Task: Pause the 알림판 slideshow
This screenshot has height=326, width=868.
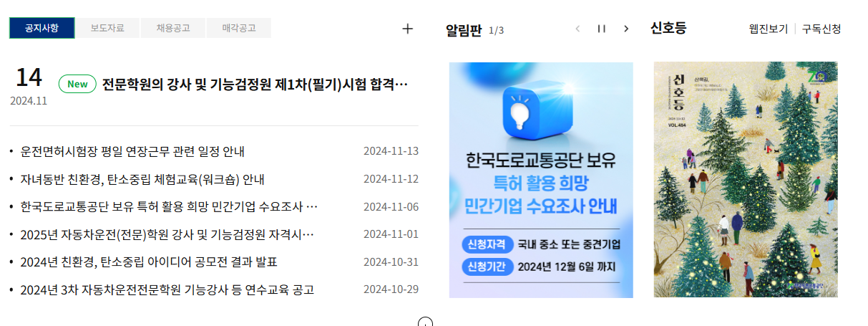Action: (x=602, y=29)
